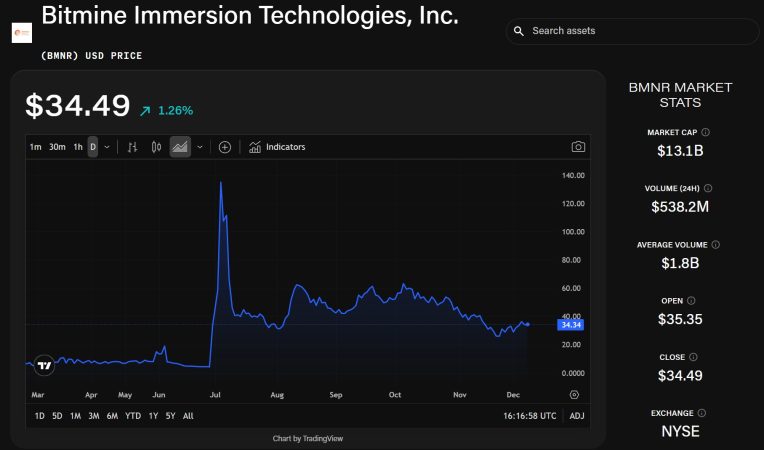Expand the chart style dropdown chevron
Viewport: 764px width, 450px height.
tap(200, 147)
